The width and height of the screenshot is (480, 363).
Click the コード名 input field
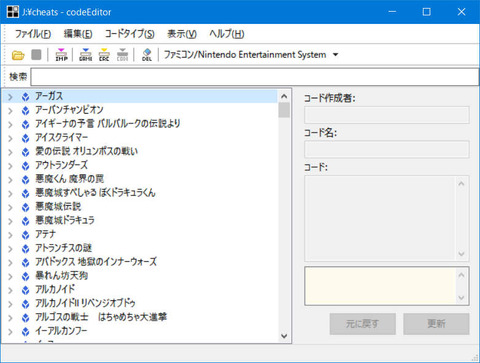(387, 149)
